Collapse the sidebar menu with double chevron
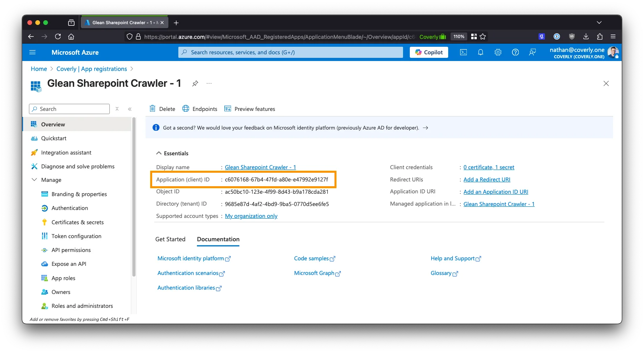644x353 pixels. coord(130,109)
